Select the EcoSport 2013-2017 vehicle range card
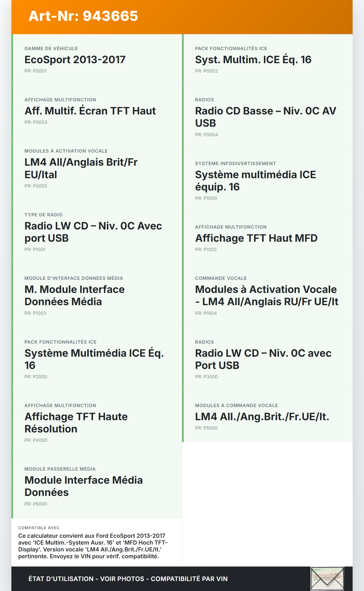364x591 pixels. [x=97, y=60]
